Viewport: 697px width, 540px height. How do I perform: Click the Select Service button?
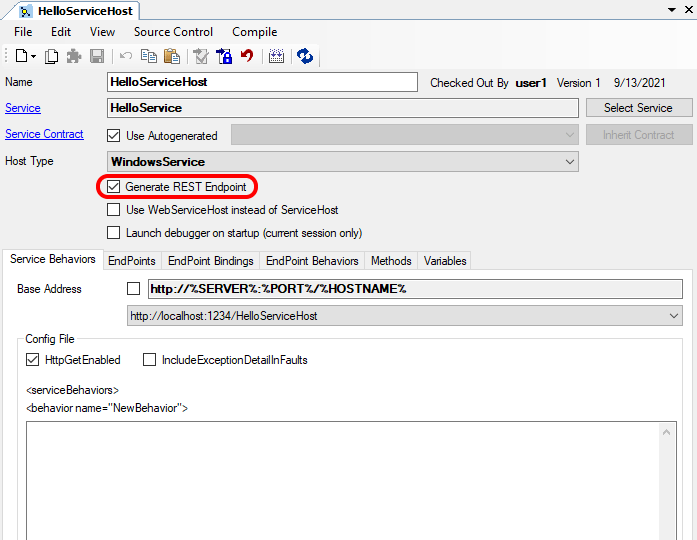pyautogui.click(x=639, y=108)
